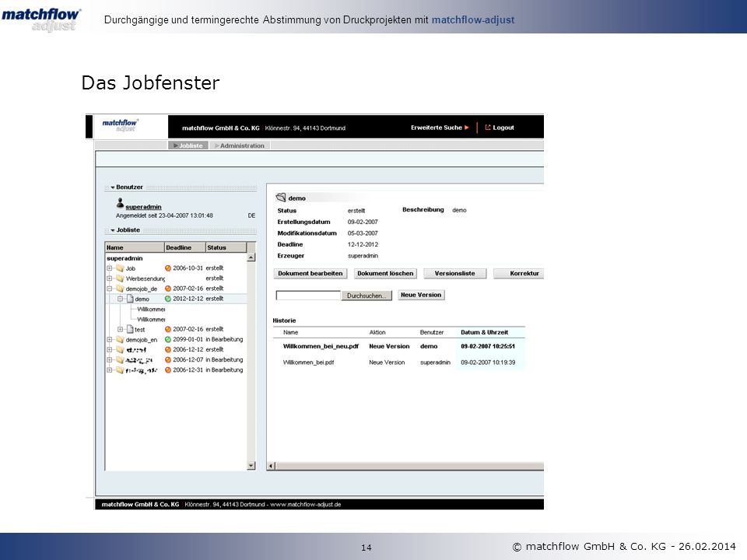Click the green status dot of demo row
Image resolution: width=747 pixels, height=560 pixels.
click(x=168, y=299)
